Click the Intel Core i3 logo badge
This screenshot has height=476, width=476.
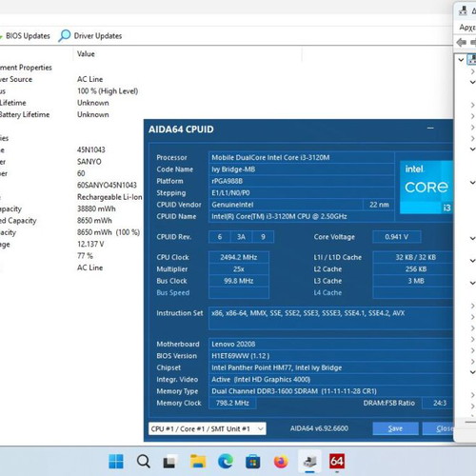coord(426,187)
